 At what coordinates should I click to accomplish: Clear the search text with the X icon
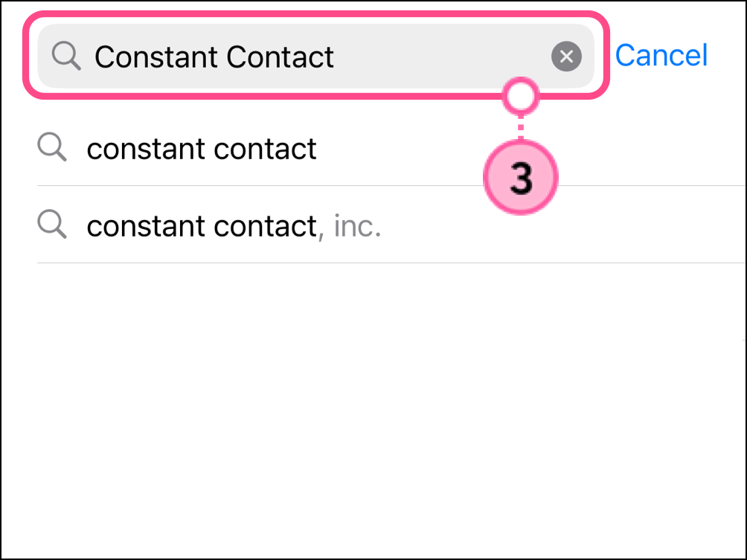tap(566, 57)
